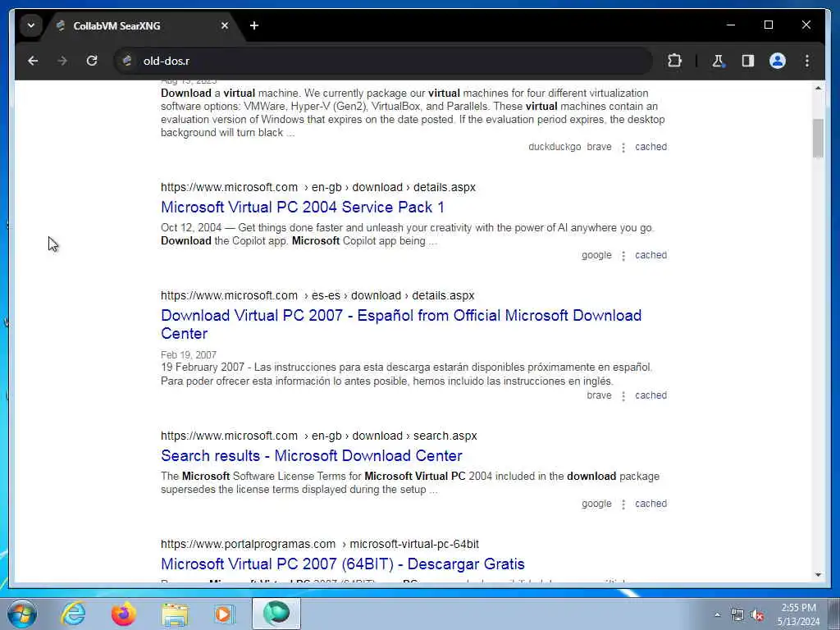This screenshot has width=840, height=630.
Task: Expand the tab search dropdown
Action: 31,25
